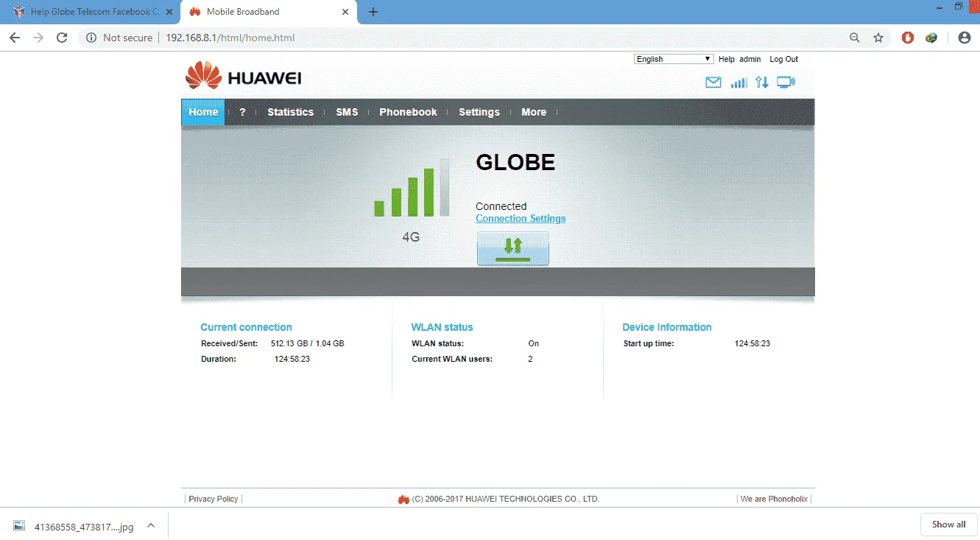Reload the current page
Image resolution: width=980 pixels, height=540 pixels.
click(x=62, y=38)
